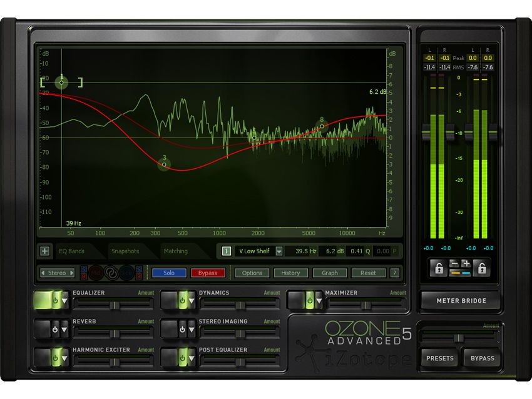The image size is (532, 399).
Task: Click the Presets button
Action: point(440,358)
